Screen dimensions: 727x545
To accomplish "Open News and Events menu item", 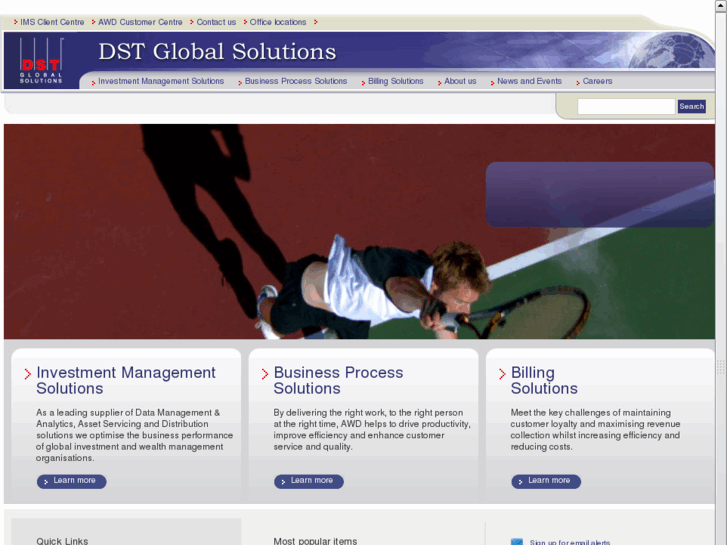I will (x=529, y=81).
